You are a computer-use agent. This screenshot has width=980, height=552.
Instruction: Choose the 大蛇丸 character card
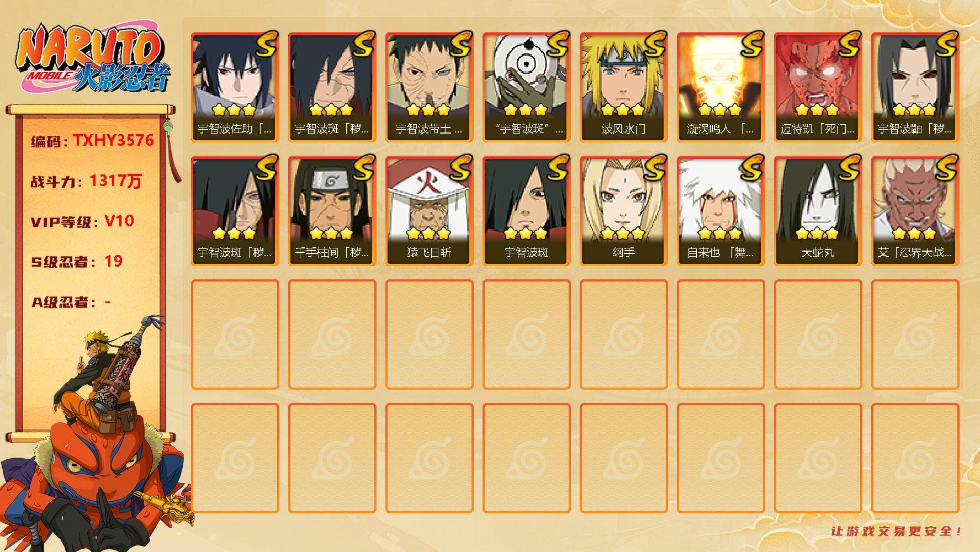click(818, 211)
